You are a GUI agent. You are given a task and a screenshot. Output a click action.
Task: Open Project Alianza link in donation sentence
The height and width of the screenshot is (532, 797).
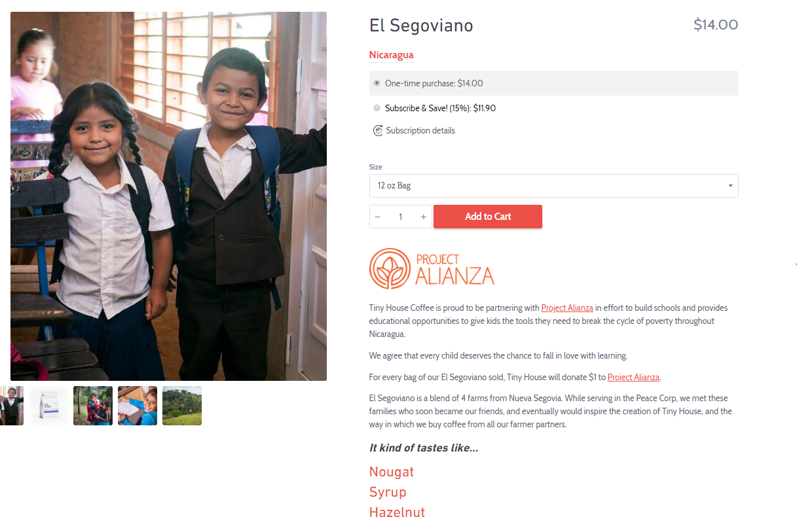[633, 378]
